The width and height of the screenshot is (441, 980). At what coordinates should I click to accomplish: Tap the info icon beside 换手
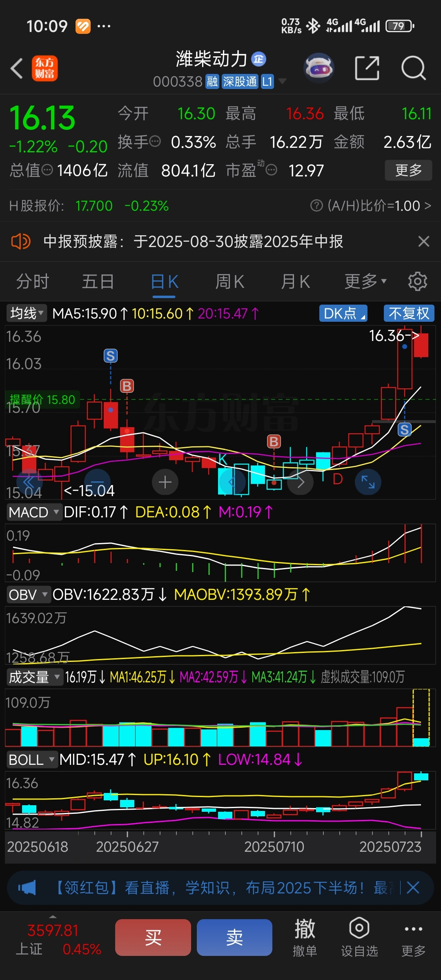point(155,142)
